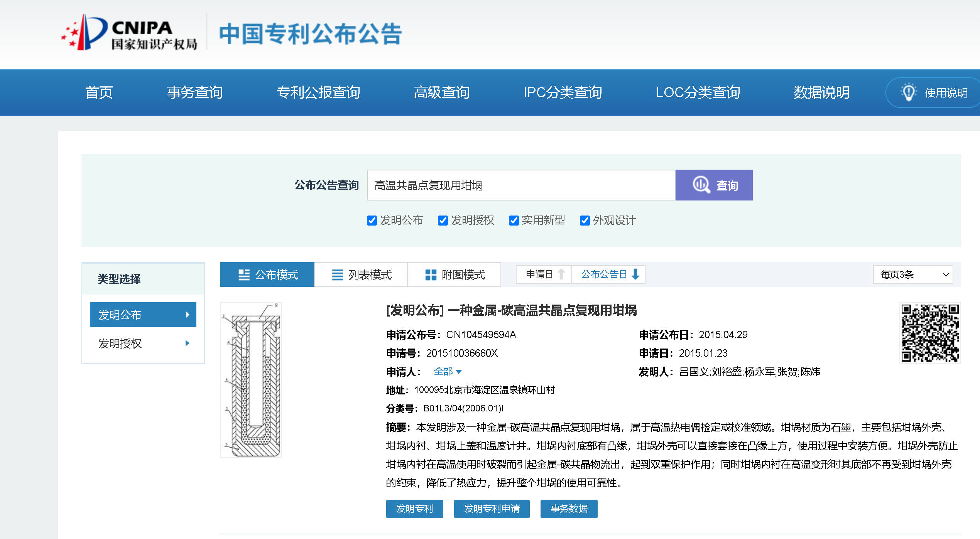980x539 pixels.
Task: Switch to 列表模式 list icon
Action: (337, 275)
